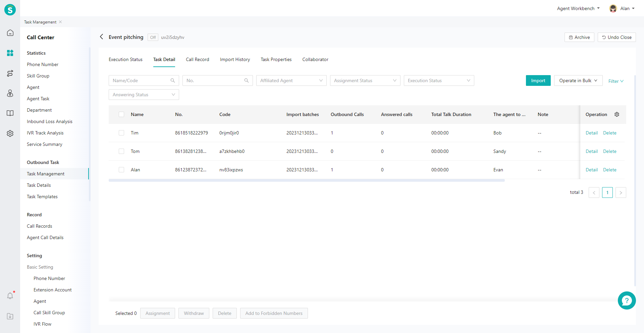Image resolution: width=644 pixels, height=333 pixels.
Task: Check the box for the Tom row
Action: tap(121, 151)
